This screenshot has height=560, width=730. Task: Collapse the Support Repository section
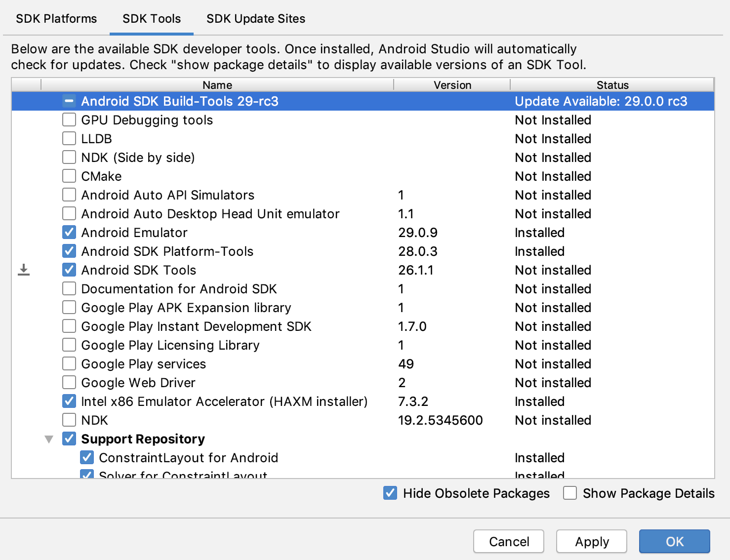48,439
